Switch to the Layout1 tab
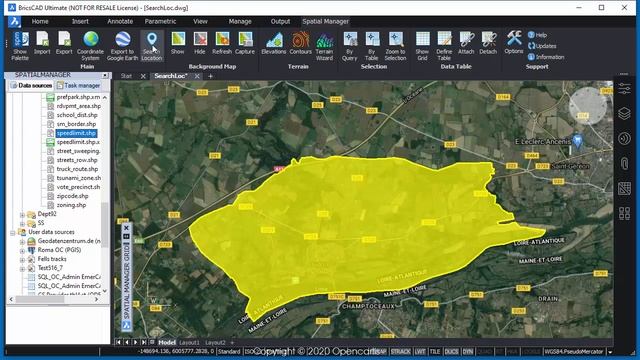 (189, 343)
